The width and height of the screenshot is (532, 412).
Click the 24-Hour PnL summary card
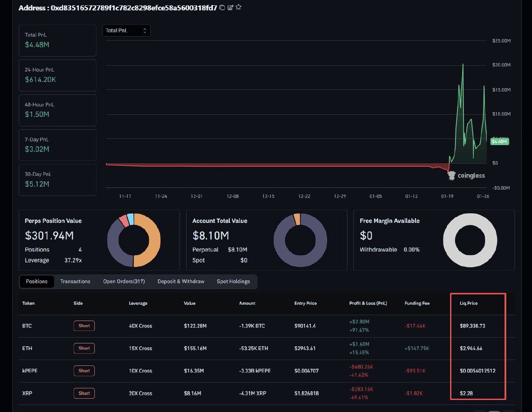point(57,75)
